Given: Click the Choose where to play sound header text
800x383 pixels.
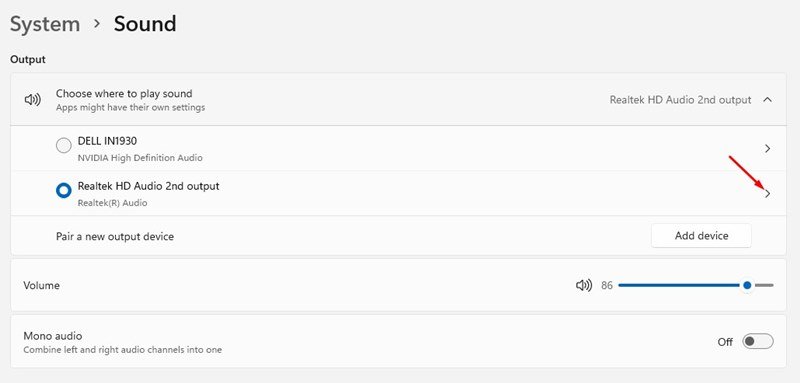Looking at the screenshot, I should click(124, 94).
